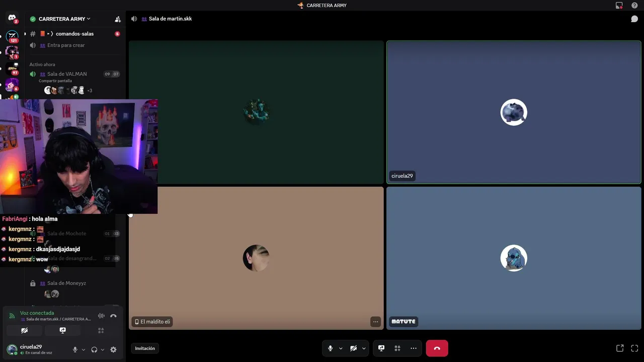Join the Entra para crear voice channel
The width and height of the screenshot is (644, 362).
(66, 45)
